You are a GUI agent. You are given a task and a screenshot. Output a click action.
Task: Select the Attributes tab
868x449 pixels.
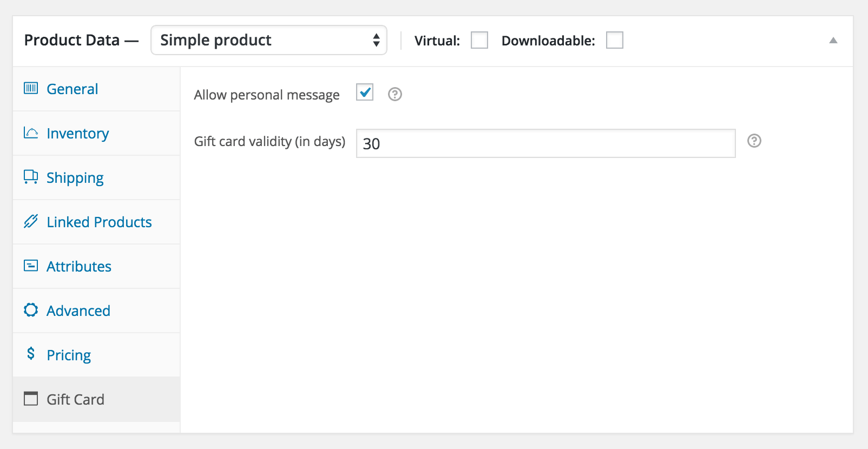pyautogui.click(x=96, y=266)
